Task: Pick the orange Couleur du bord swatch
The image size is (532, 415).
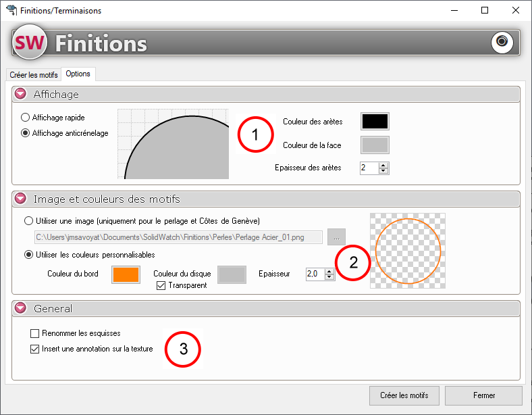Action: coord(126,274)
